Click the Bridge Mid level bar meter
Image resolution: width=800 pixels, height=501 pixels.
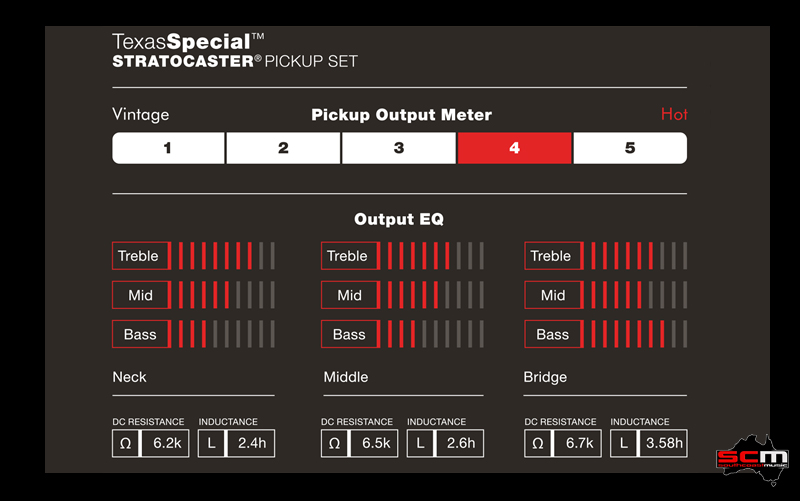click(x=639, y=295)
